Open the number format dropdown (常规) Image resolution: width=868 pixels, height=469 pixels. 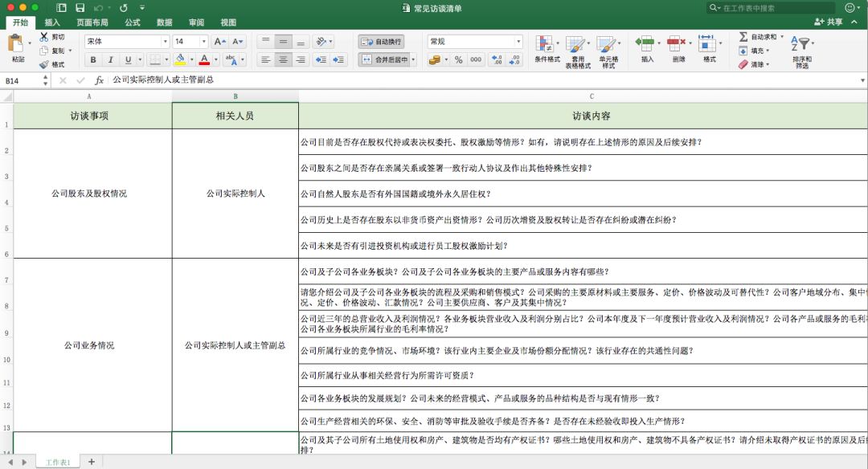click(x=518, y=42)
